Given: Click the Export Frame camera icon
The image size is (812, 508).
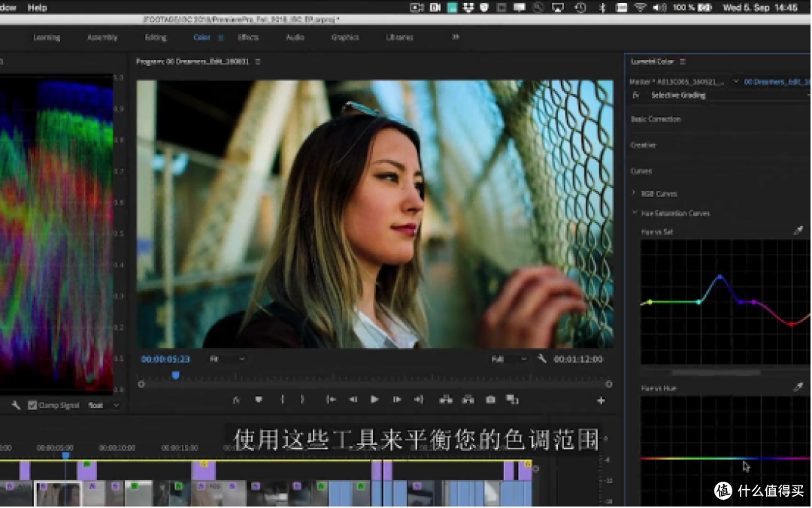Looking at the screenshot, I should pyautogui.click(x=490, y=399).
